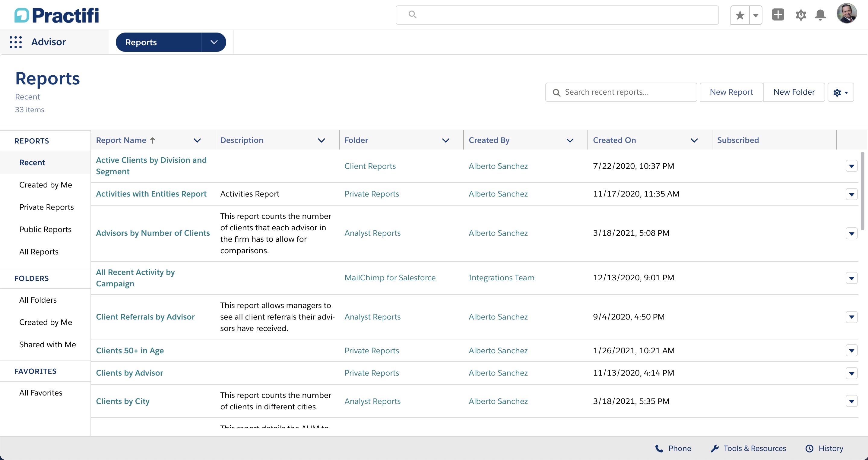Toggle sort on Report Name column

125,140
